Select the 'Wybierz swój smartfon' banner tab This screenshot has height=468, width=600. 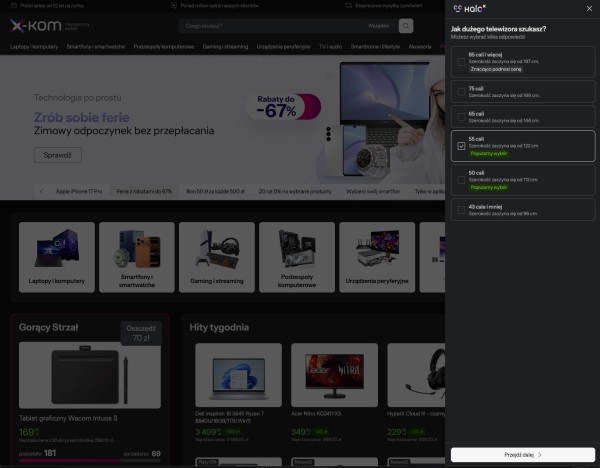pos(373,191)
